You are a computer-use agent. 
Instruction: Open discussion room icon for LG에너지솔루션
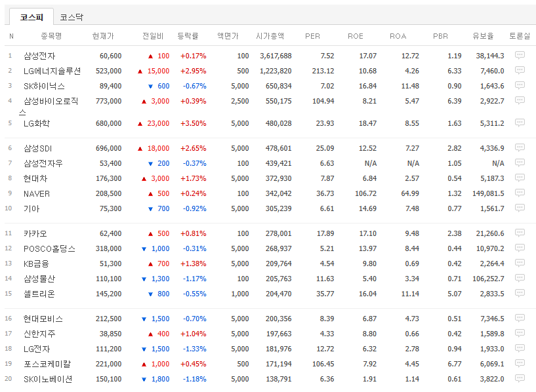520,70
